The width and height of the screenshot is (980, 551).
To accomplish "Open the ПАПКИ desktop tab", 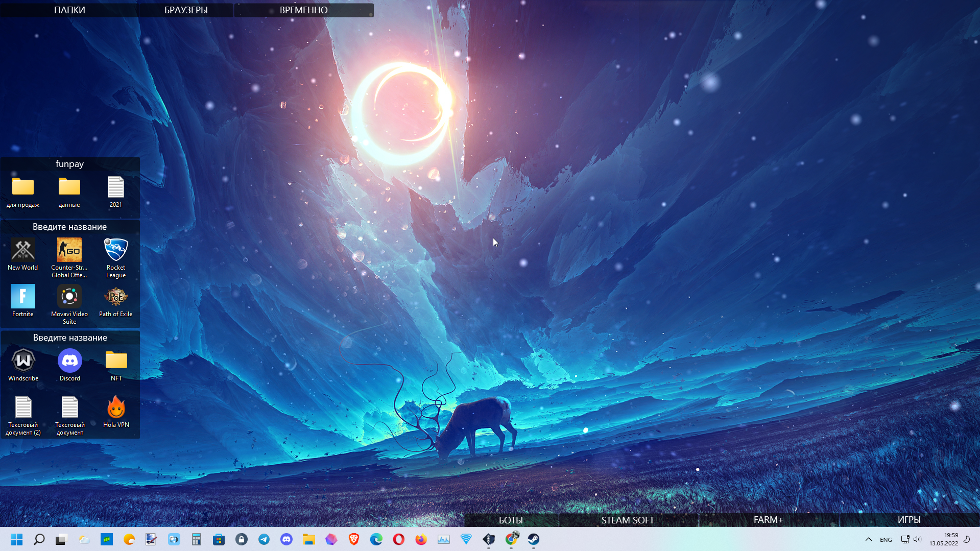I will click(x=69, y=10).
